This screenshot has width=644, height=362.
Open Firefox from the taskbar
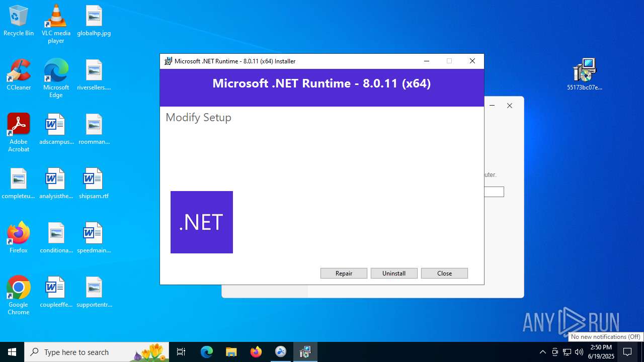(256, 352)
